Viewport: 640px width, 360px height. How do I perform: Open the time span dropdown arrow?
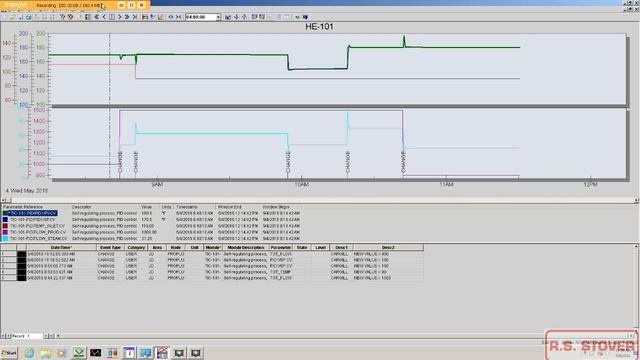click(x=218, y=17)
